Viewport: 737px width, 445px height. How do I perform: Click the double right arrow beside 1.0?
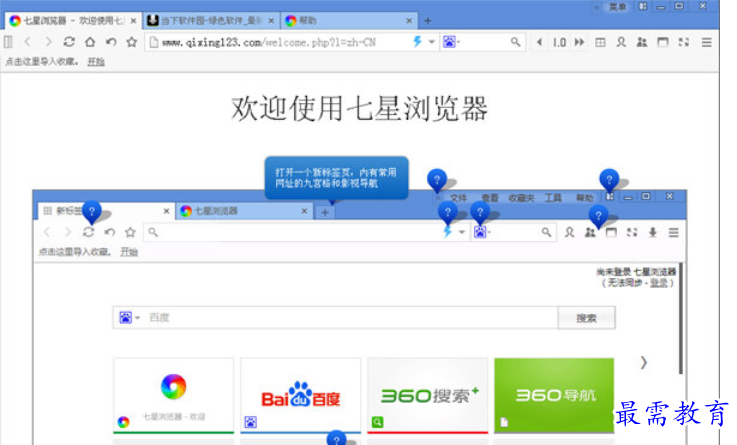pos(580,42)
